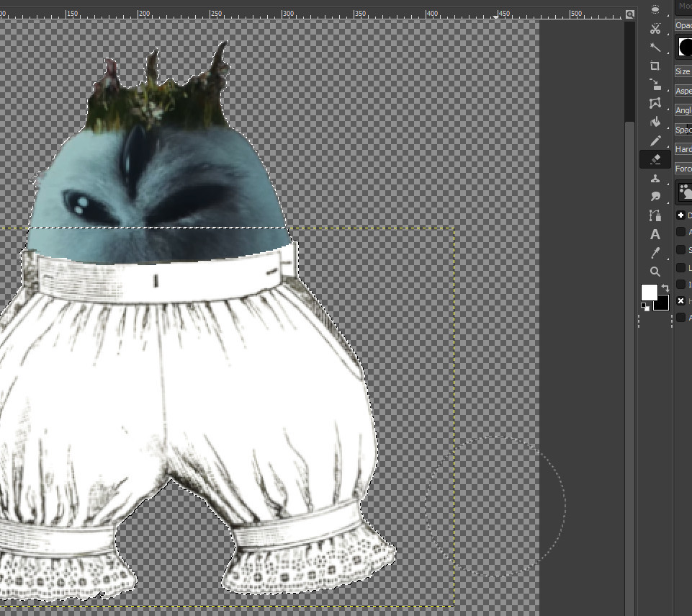Image resolution: width=692 pixels, height=616 pixels.
Task: Click the active Eraser tool icon
Action: 655,159
